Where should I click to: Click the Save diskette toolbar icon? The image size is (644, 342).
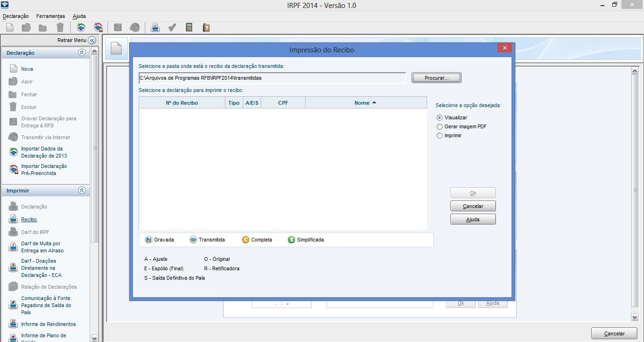(x=118, y=28)
